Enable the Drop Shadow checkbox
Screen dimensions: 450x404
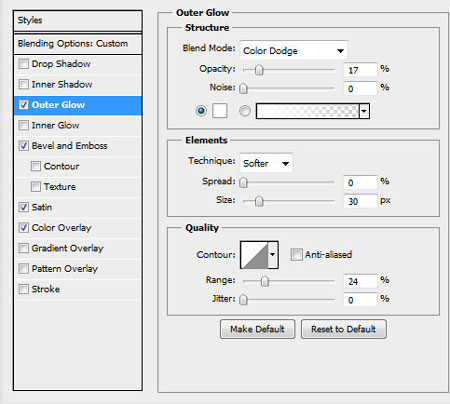(x=24, y=64)
